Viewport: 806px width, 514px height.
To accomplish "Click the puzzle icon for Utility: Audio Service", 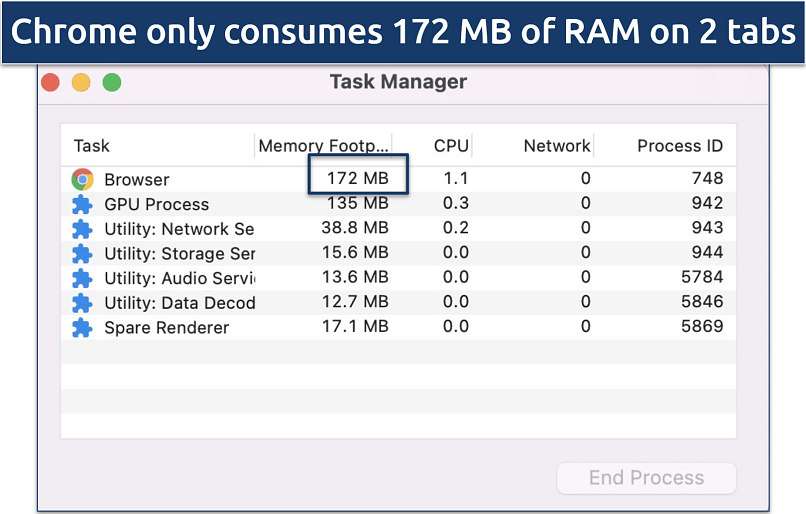I will tap(82, 279).
